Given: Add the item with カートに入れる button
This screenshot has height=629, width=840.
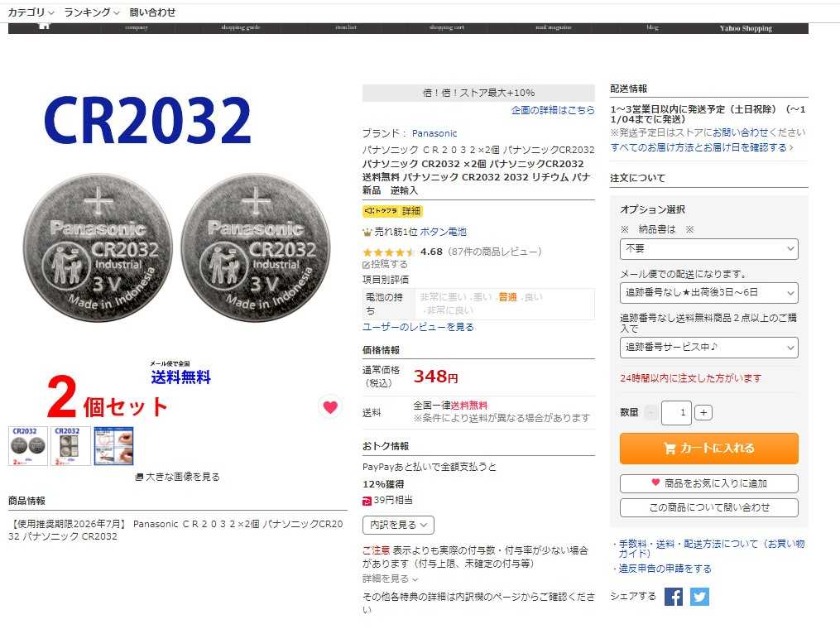Looking at the screenshot, I should 708,449.
